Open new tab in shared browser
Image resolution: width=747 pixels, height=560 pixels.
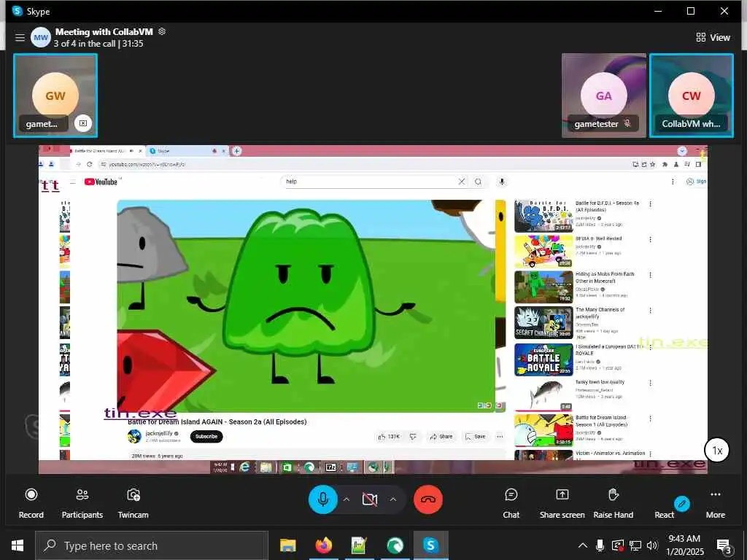pos(237,150)
